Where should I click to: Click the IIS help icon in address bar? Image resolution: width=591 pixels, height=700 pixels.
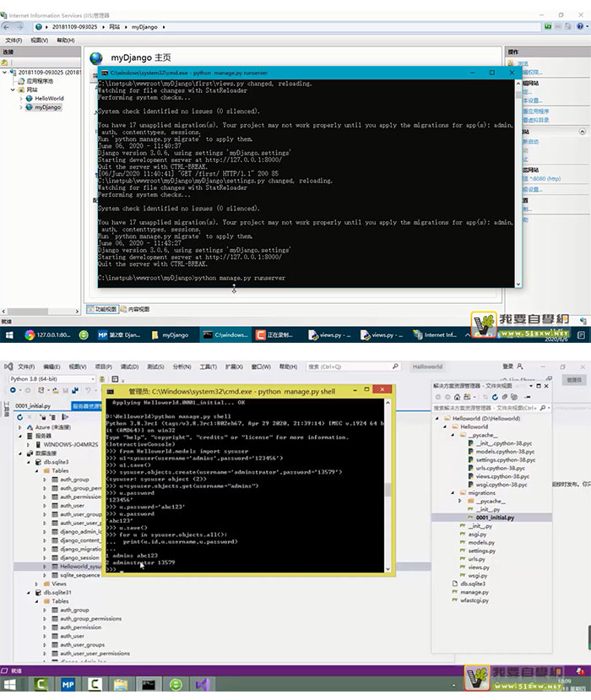point(580,27)
